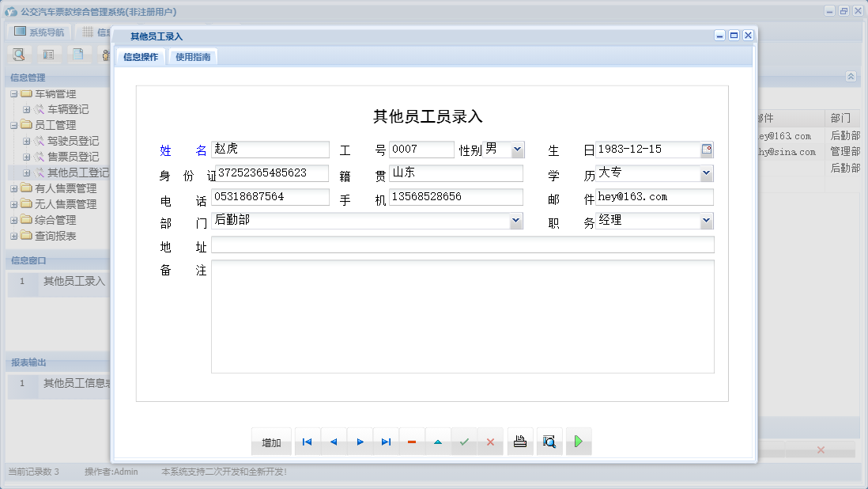The height and width of the screenshot is (489, 868).
Task: Run with the green play icon
Action: [578, 442]
